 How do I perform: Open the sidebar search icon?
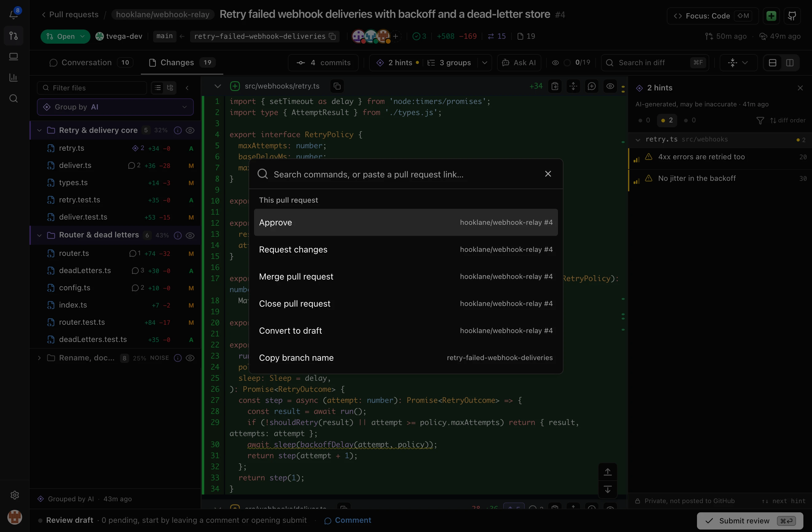(14, 98)
